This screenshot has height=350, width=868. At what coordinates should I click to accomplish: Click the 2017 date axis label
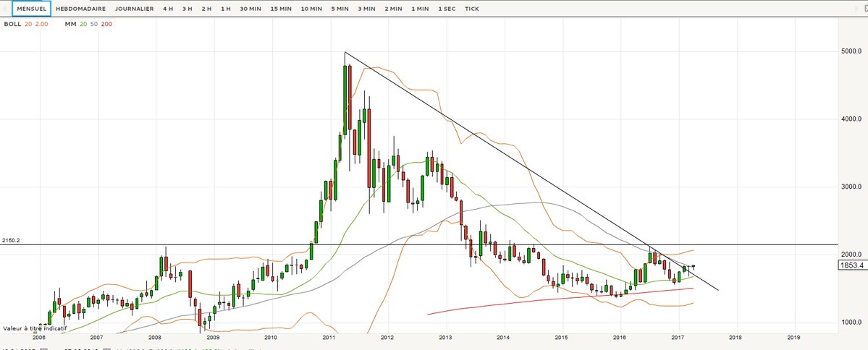678,337
